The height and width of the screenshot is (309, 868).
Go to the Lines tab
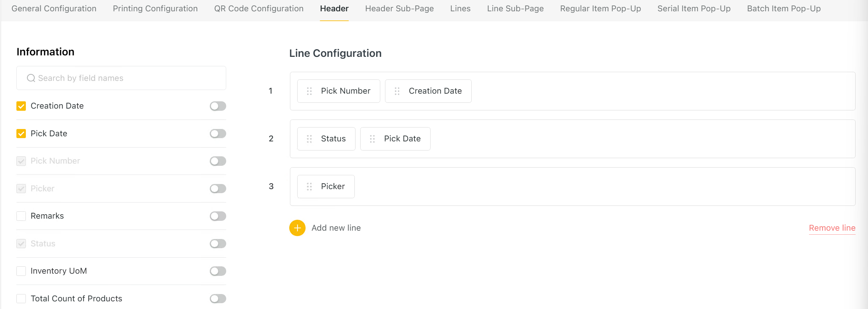pos(460,9)
